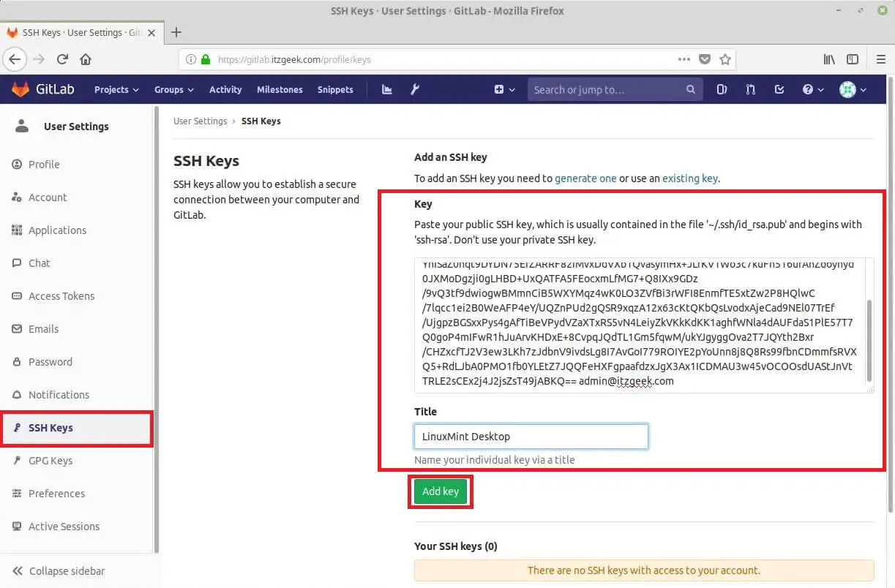Click the User Settings sidebar header
Viewport: 895px width, 588px height.
pos(76,126)
